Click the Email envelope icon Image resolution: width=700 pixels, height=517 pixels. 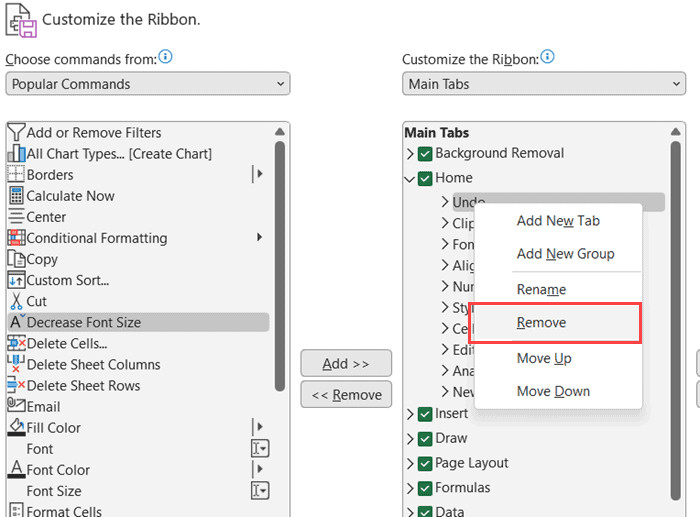(x=15, y=406)
